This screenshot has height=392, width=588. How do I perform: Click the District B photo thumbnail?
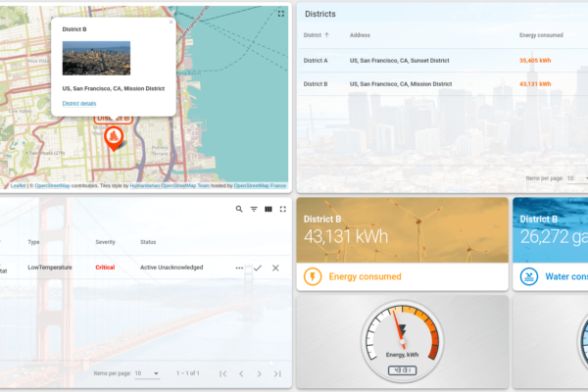[x=96, y=58]
